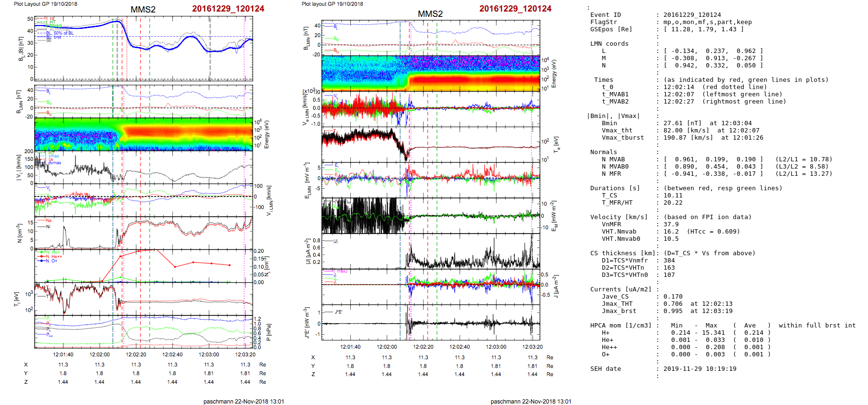The width and height of the screenshot is (868, 405).
Task: Click the 12:03:00 time tick under right plot
Action: (496, 347)
